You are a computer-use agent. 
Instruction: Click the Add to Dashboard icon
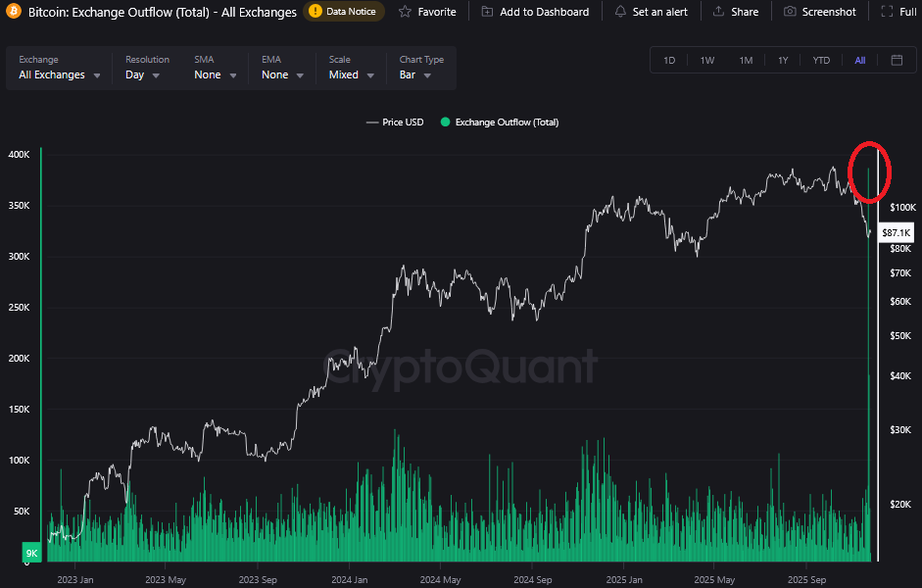pos(487,12)
